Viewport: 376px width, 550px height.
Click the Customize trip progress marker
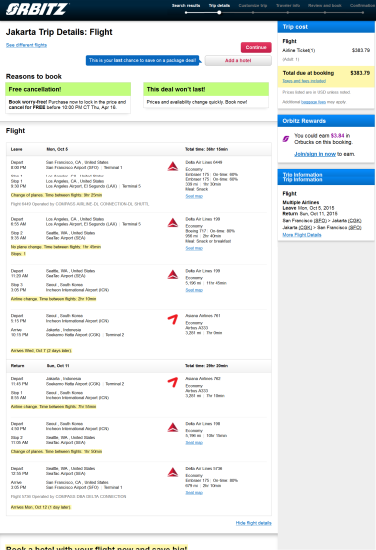pos(253,13)
